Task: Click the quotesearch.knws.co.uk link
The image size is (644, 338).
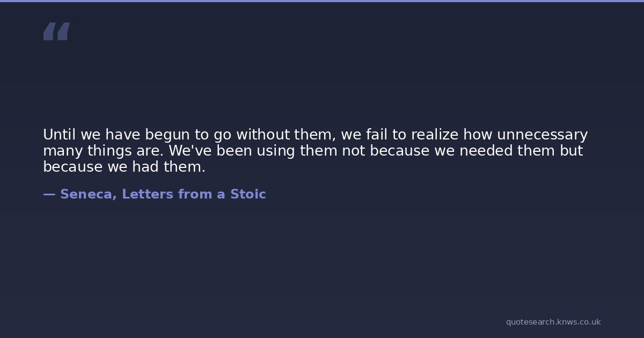Action: click(553, 322)
